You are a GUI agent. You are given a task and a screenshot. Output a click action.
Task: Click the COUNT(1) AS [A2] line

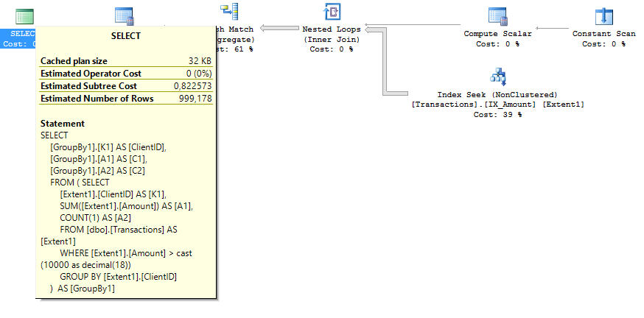(x=95, y=218)
